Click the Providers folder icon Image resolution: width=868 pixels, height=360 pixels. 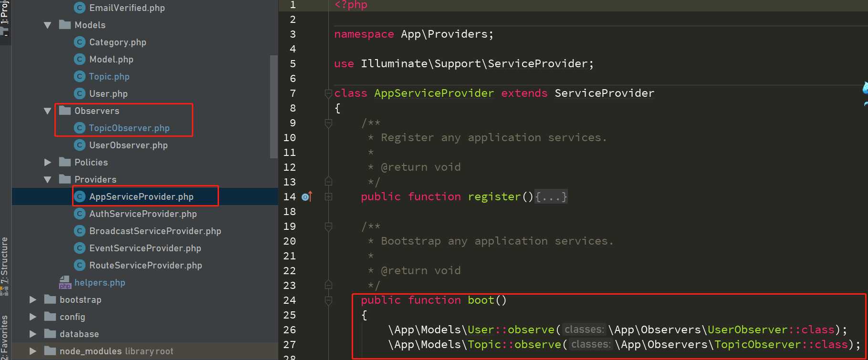click(x=65, y=179)
